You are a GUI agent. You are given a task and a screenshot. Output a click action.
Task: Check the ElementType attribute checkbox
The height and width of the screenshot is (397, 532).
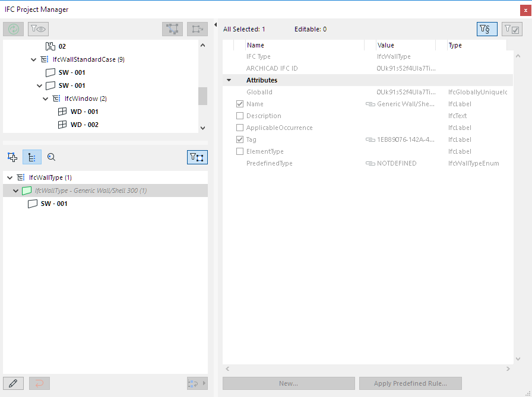(x=240, y=151)
